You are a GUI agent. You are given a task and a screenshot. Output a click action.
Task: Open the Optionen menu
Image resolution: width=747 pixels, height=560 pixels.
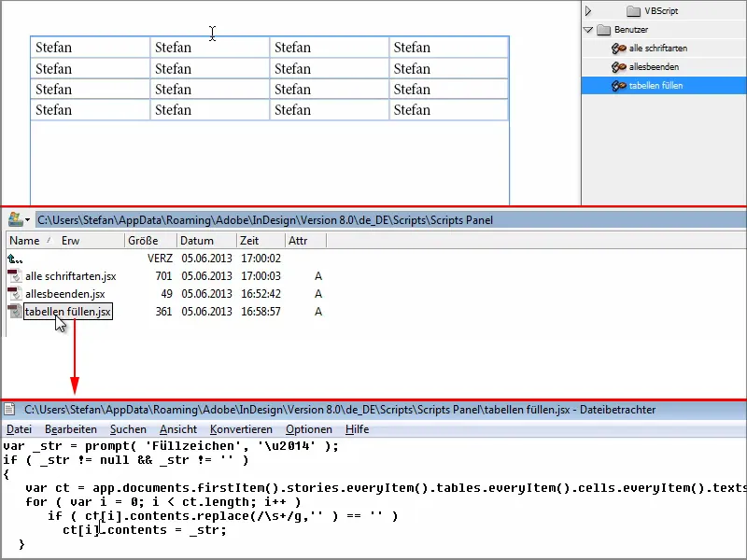click(309, 429)
